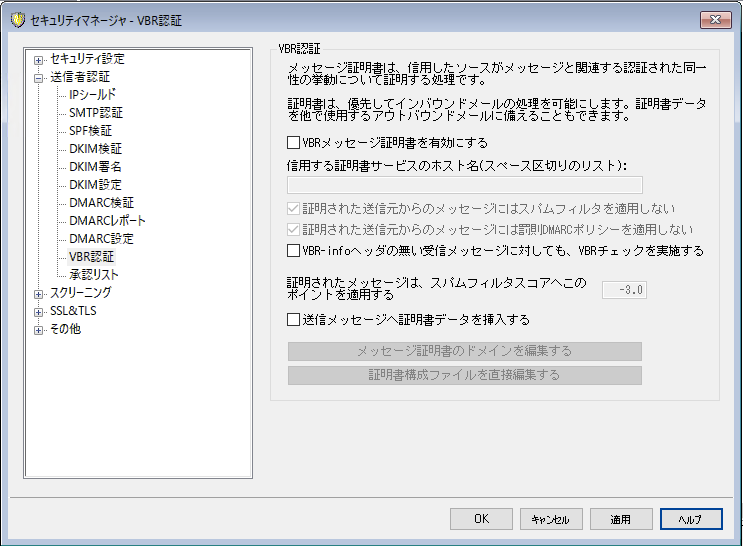Confirm with the OK button

tap(481, 519)
